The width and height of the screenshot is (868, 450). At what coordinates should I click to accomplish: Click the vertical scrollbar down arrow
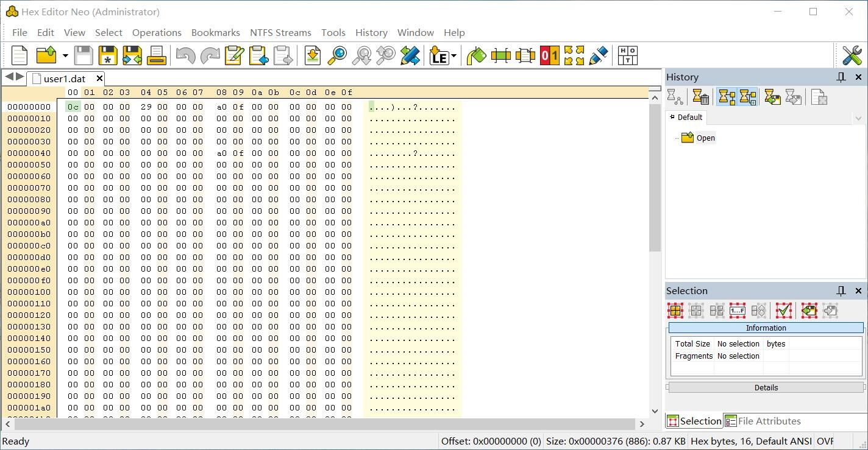[655, 411]
